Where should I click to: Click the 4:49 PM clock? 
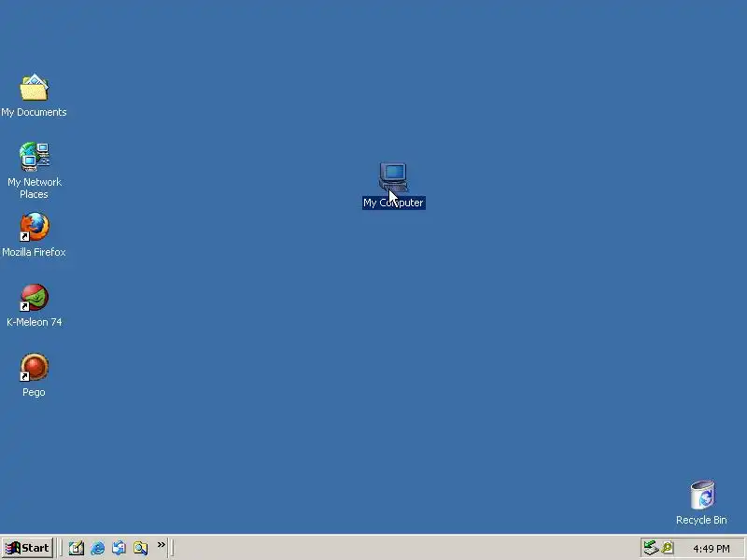click(x=712, y=549)
